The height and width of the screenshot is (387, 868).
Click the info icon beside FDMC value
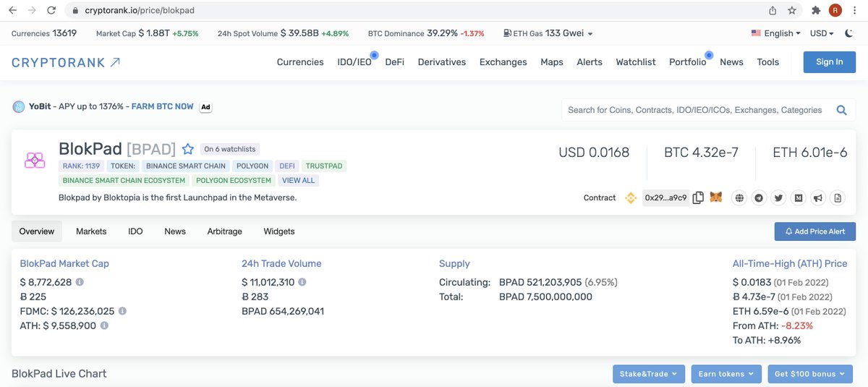pyautogui.click(x=122, y=311)
